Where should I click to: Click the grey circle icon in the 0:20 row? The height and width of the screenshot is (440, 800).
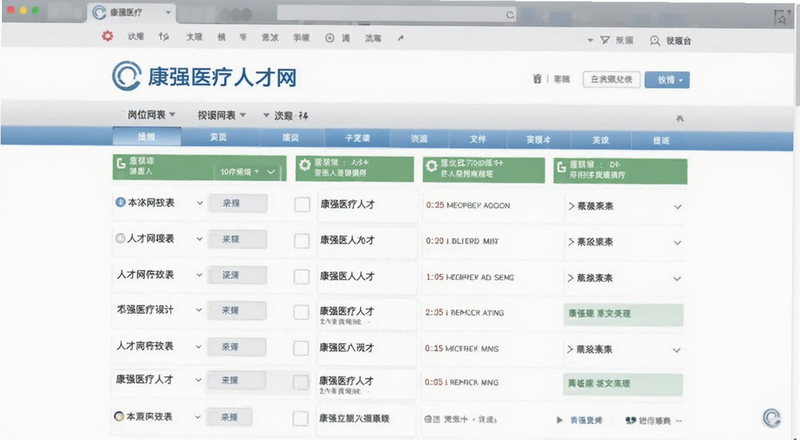(120, 238)
